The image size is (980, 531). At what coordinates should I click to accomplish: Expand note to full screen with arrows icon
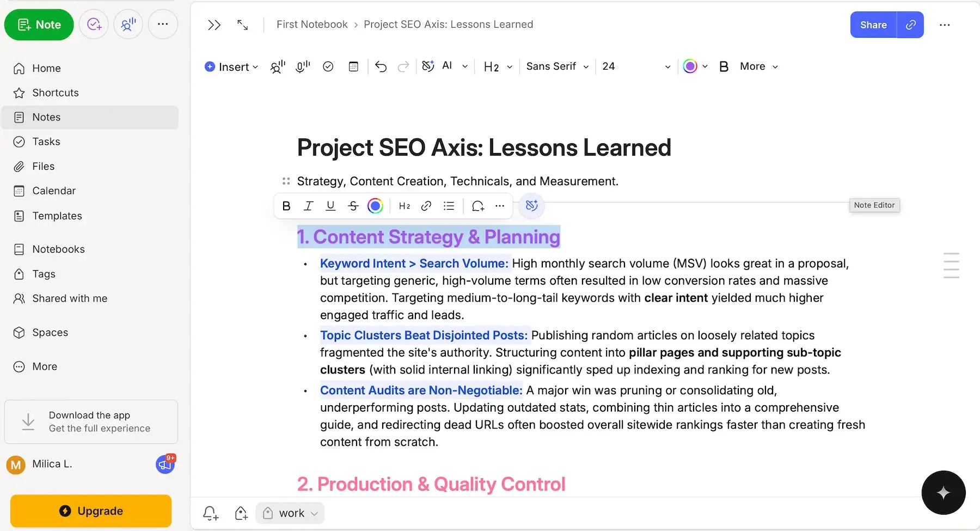243,25
